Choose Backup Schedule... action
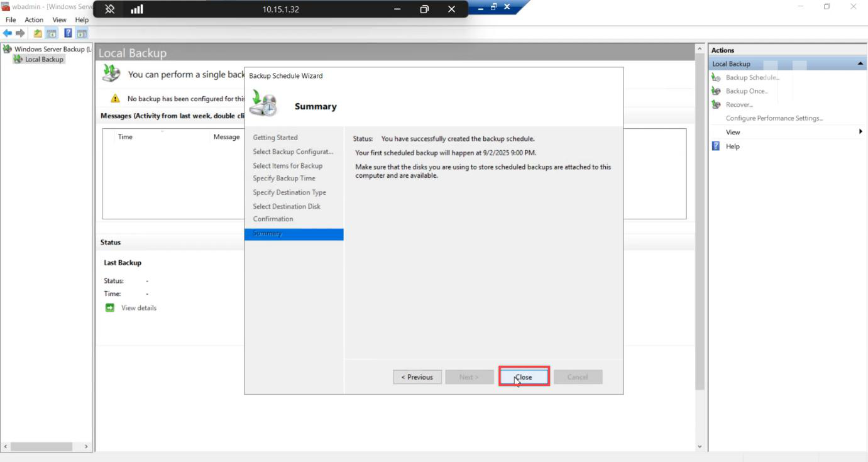Screen dimensions: 868x462 coord(752,77)
